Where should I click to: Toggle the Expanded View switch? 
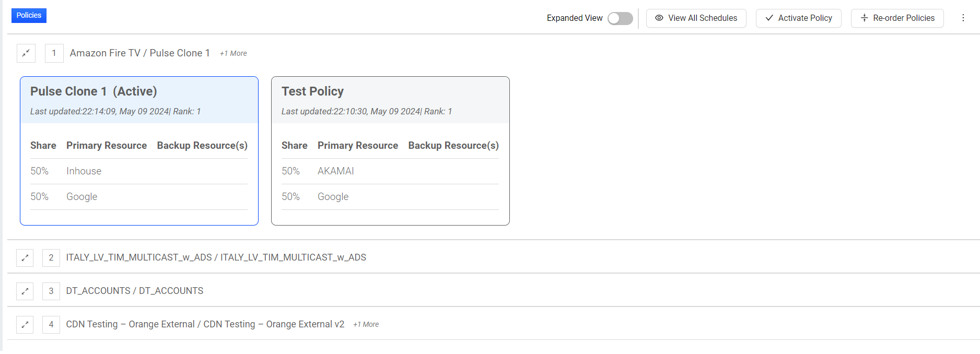pos(620,18)
